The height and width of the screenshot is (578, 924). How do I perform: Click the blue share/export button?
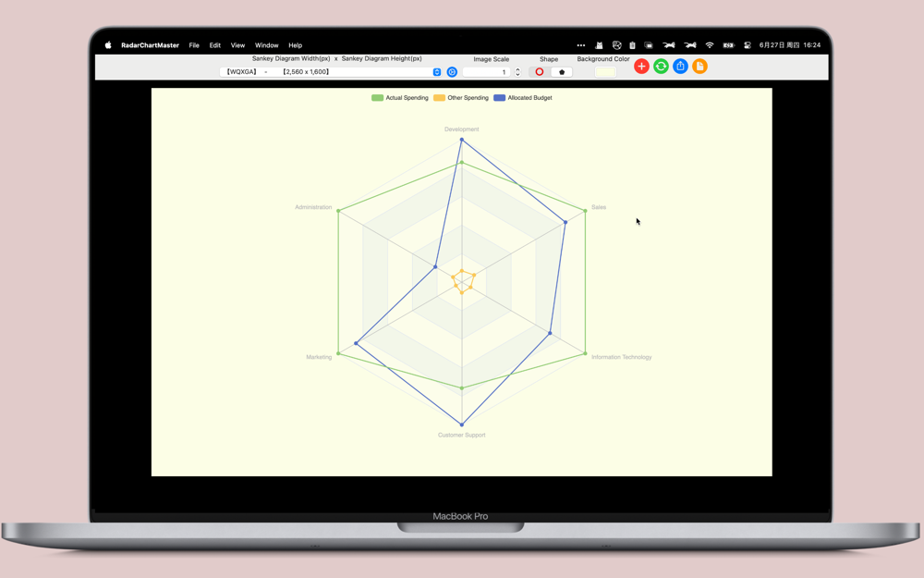pyautogui.click(x=680, y=66)
